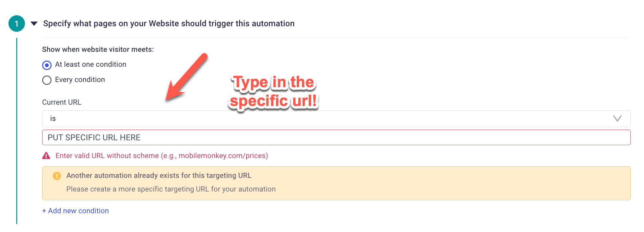Click the red error triangle icon
Viewport: 644px width, 232px height.
pos(46,156)
